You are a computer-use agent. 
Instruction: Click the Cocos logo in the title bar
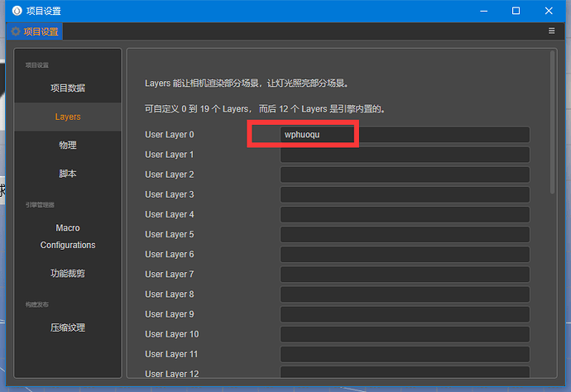click(17, 11)
